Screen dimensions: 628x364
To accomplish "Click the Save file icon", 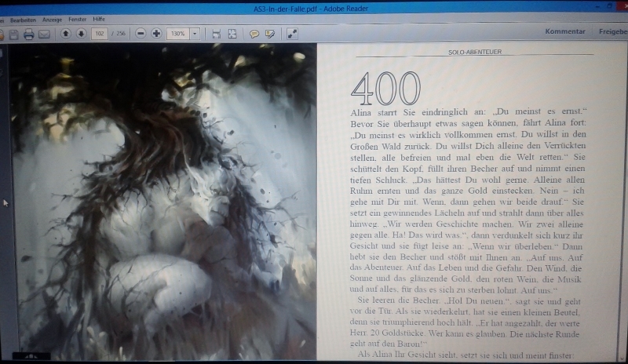I will point(14,35).
